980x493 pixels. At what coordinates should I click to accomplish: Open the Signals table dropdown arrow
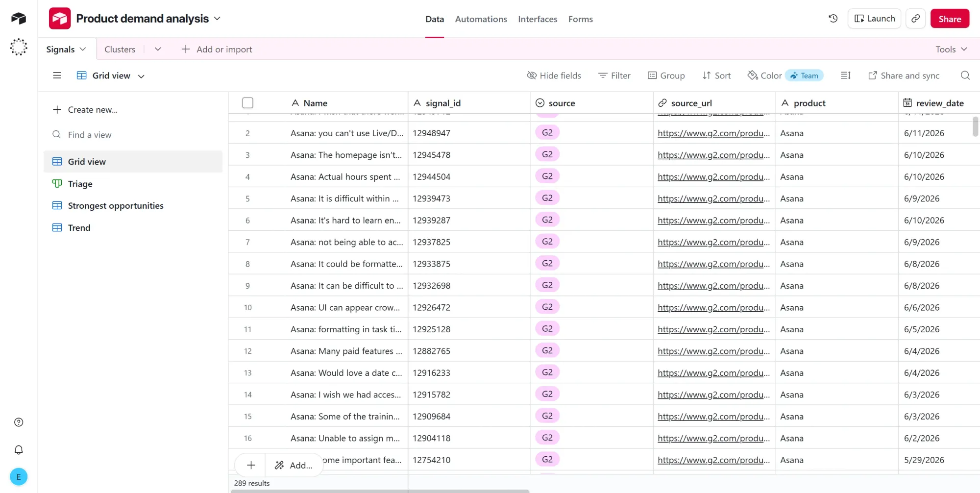pyautogui.click(x=83, y=49)
